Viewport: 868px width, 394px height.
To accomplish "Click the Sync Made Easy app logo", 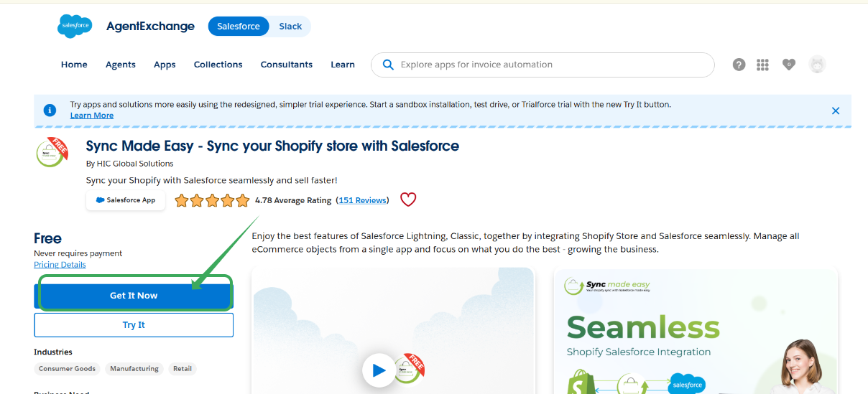I will tap(52, 152).
